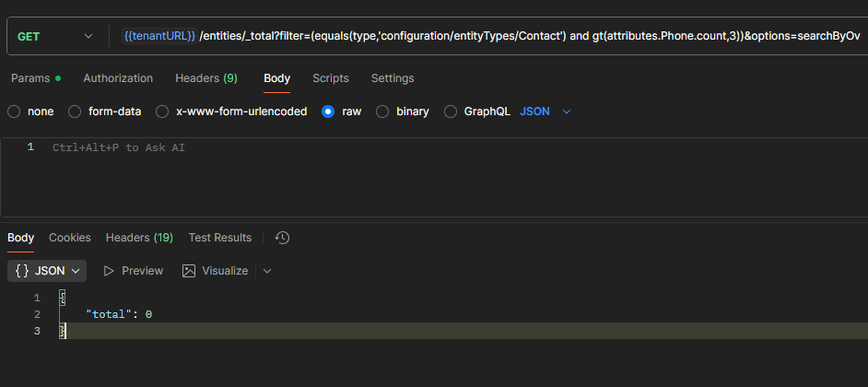This screenshot has height=387, width=868.
Task: Click the response history clock icon
Action: point(283,238)
